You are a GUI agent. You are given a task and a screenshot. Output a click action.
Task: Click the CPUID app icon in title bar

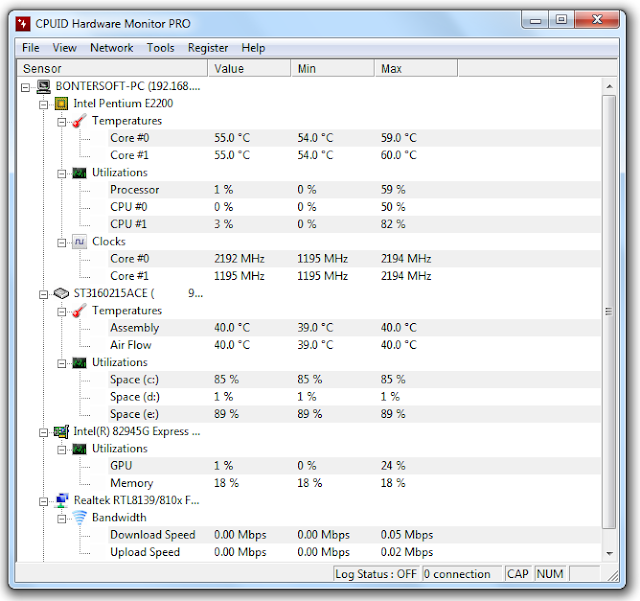pyautogui.click(x=23, y=24)
